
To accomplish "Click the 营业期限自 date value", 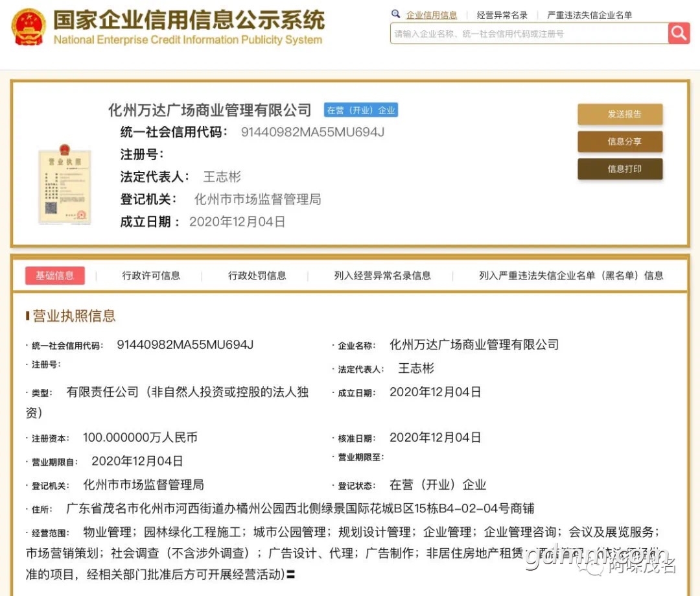I will coord(137,461).
